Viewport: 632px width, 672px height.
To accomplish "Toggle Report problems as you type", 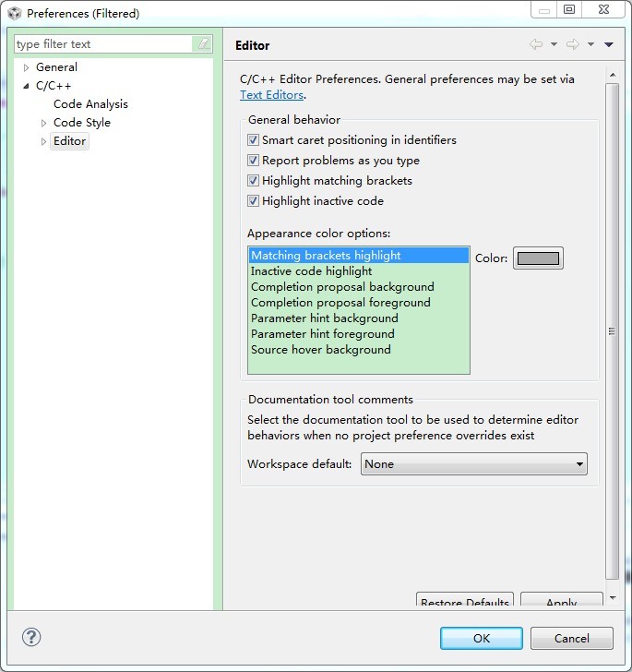I will 253,161.
